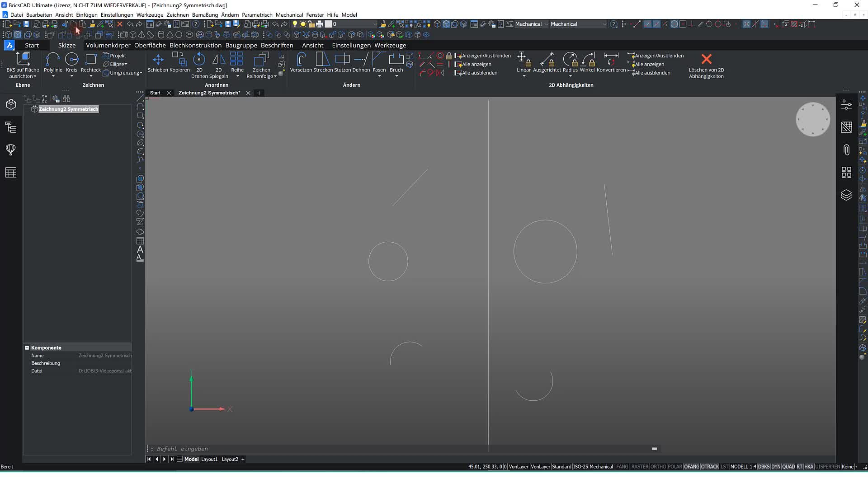The width and height of the screenshot is (868, 488).
Task: Open the Layers panel icon on right
Action: click(x=846, y=195)
